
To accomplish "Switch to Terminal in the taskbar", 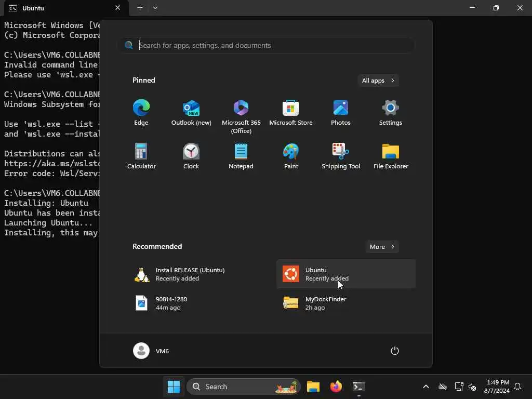I will coord(358,387).
